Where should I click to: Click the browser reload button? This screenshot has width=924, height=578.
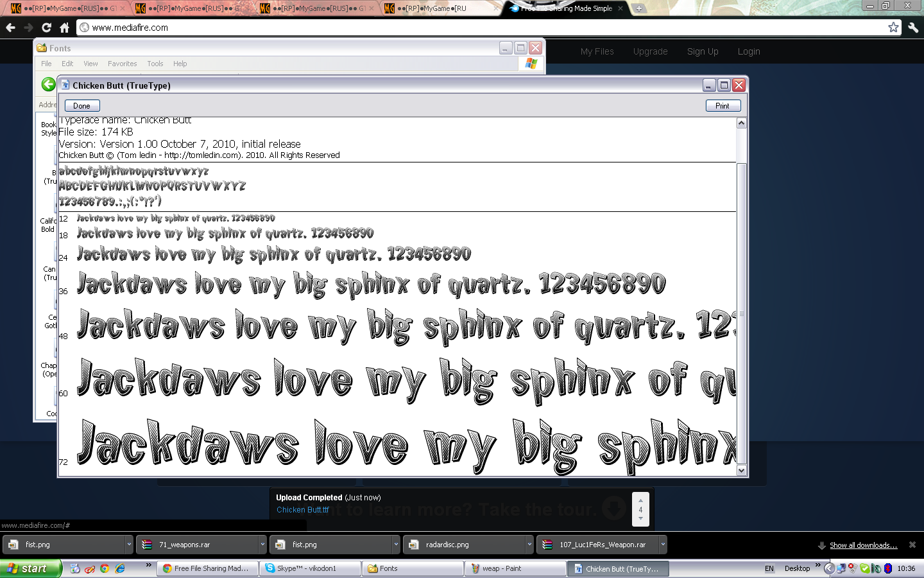(x=46, y=28)
